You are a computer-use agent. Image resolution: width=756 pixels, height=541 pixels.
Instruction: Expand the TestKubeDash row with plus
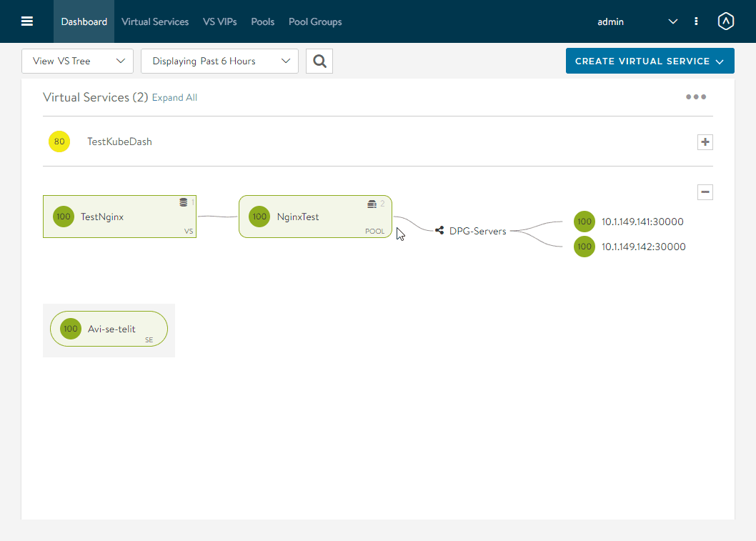pyautogui.click(x=705, y=142)
